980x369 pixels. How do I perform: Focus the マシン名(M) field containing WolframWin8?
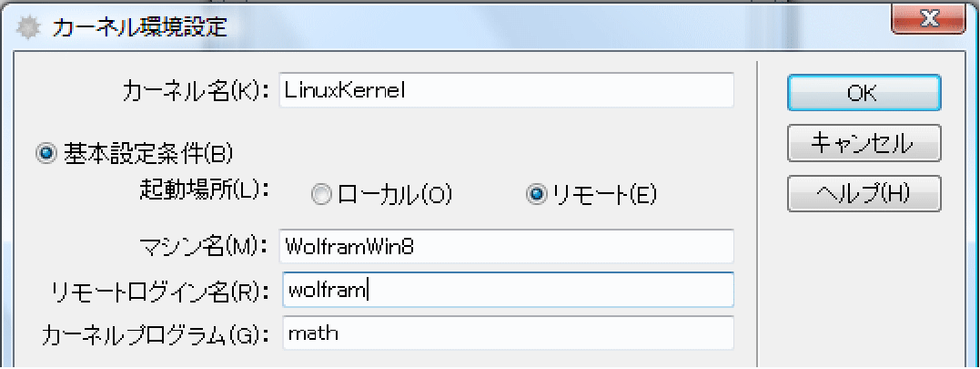click(506, 246)
